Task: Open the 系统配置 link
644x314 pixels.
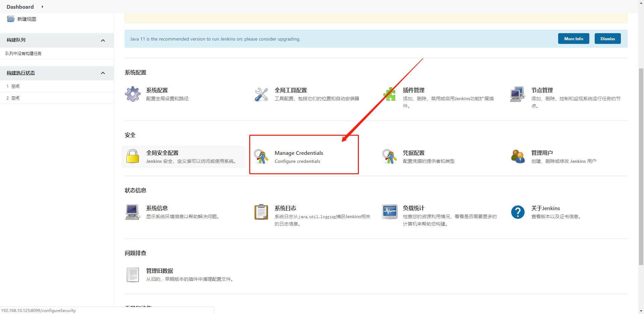Action: click(x=157, y=90)
